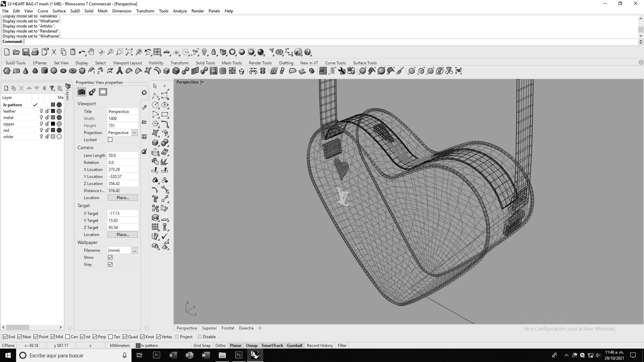
Task: Click the Lens Length value field
Action: pos(122,156)
